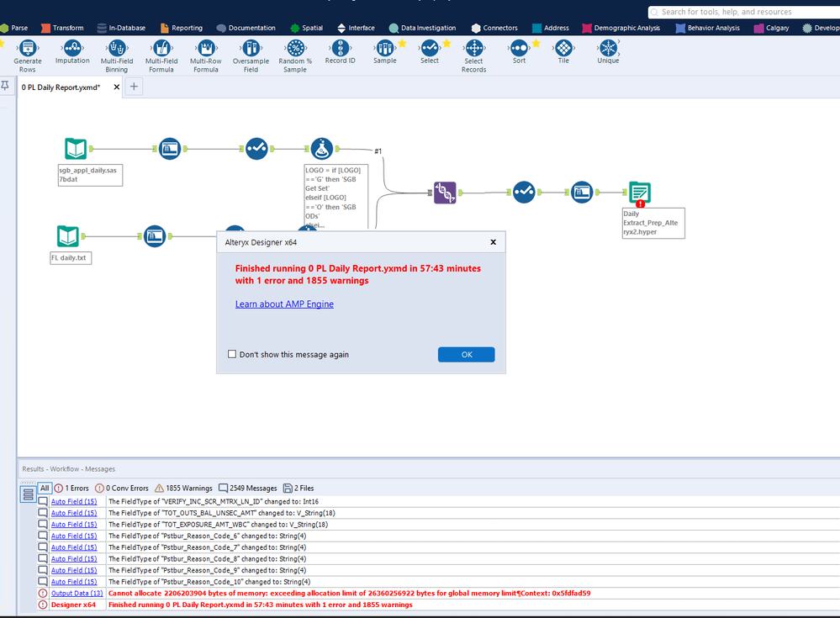Open the Spatial tool category
This screenshot has height=618, width=840.
point(306,28)
